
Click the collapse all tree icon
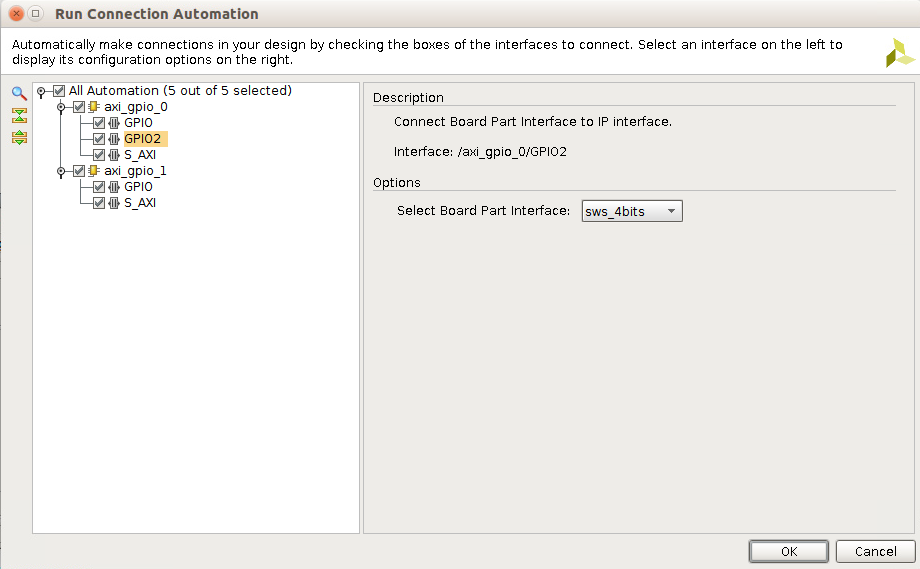(19, 116)
